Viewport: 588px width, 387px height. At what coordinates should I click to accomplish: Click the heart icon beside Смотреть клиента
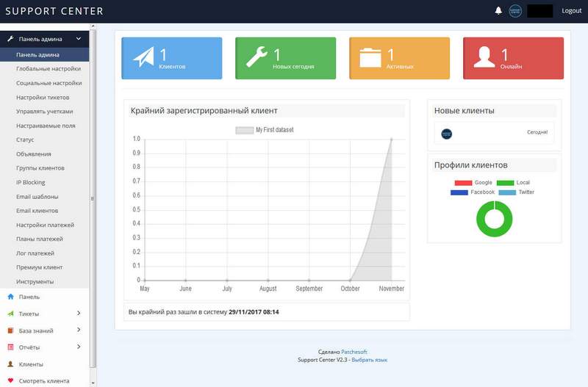pos(10,380)
